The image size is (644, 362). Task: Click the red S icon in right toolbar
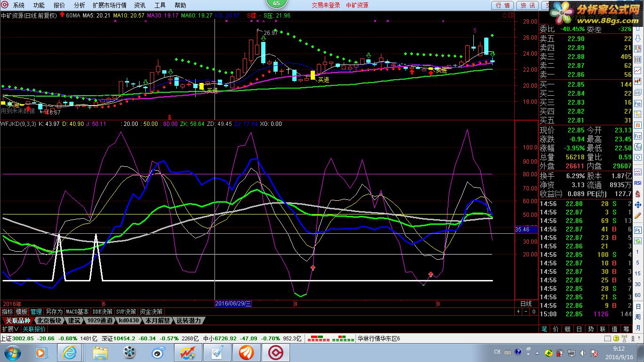tap(638, 194)
